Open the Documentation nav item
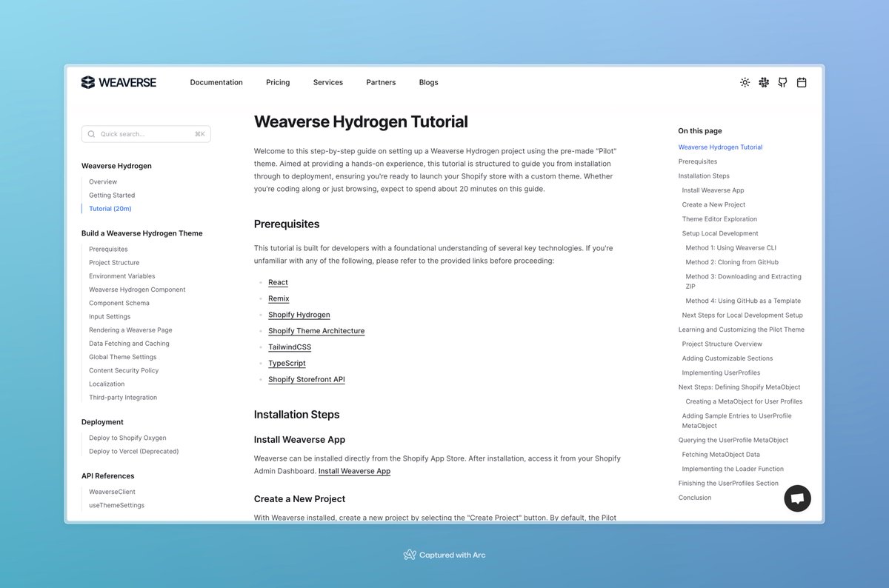 216,82
